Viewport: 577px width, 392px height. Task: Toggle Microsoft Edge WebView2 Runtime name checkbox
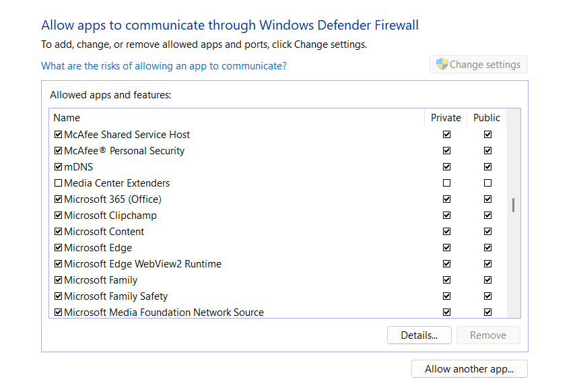[x=58, y=264]
